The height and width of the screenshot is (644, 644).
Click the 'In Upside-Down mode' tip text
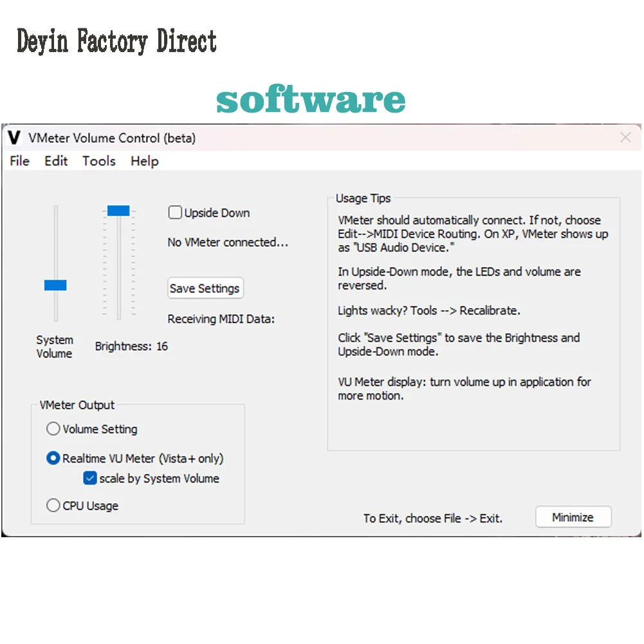point(459,279)
